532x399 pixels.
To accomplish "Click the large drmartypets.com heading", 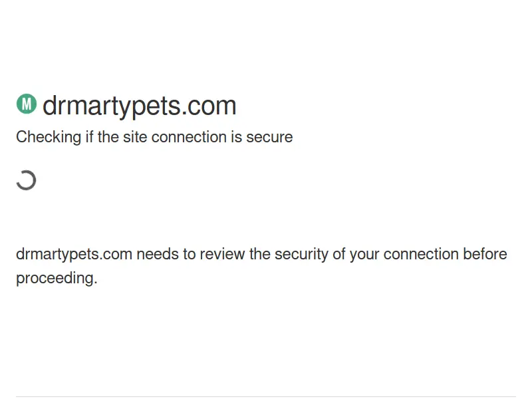I will click(x=139, y=106).
